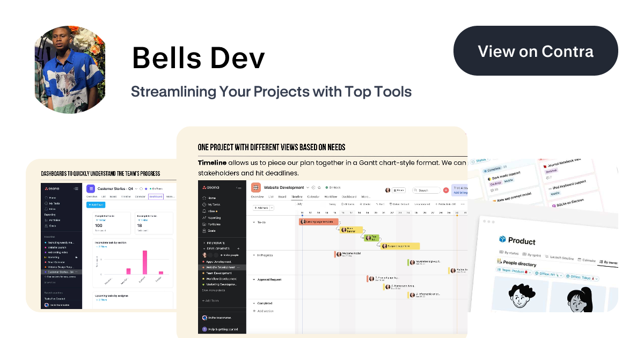Collapse the Approval Request section
Image resolution: width=644 pixels, height=338 pixels.
tap(254, 279)
